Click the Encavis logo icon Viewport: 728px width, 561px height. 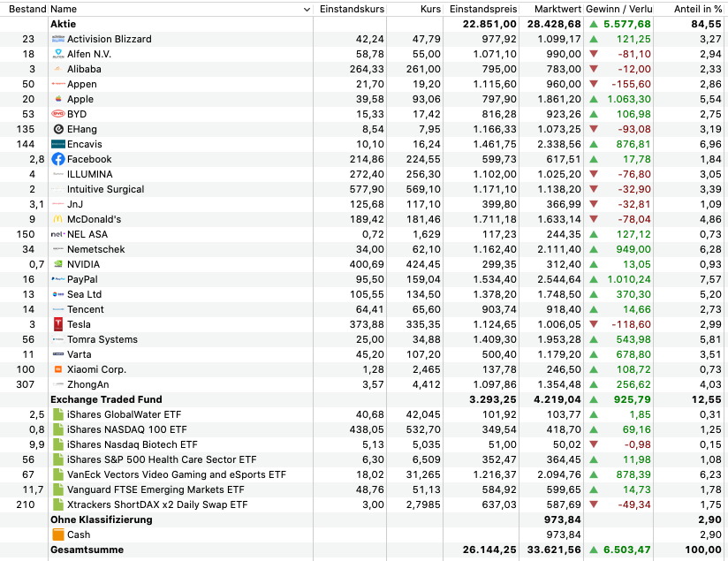click(x=58, y=144)
